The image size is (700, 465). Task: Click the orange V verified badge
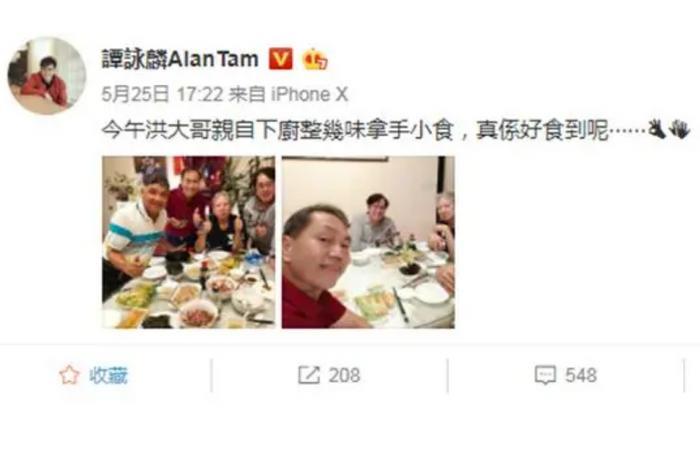coord(280,59)
